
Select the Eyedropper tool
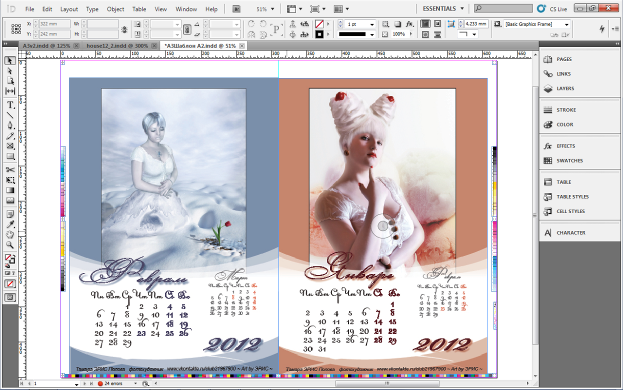click(x=10, y=224)
